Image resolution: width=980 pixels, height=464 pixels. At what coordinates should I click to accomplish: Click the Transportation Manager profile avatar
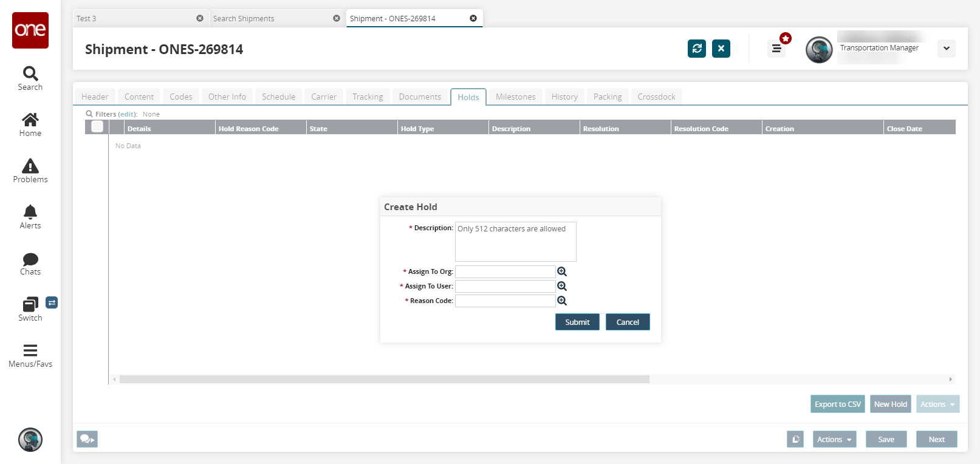(x=819, y=50)
